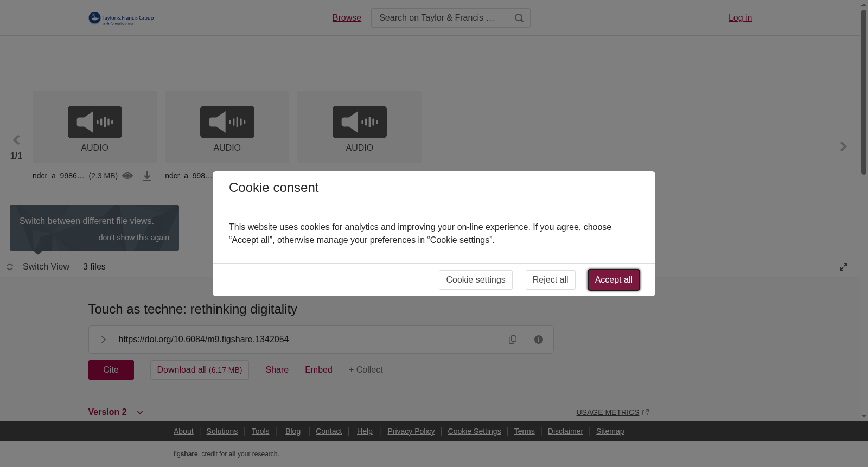This screenshot has height=467, width=868.
Task: Click the DOI URL text
Action: click(x=203, y=340)
